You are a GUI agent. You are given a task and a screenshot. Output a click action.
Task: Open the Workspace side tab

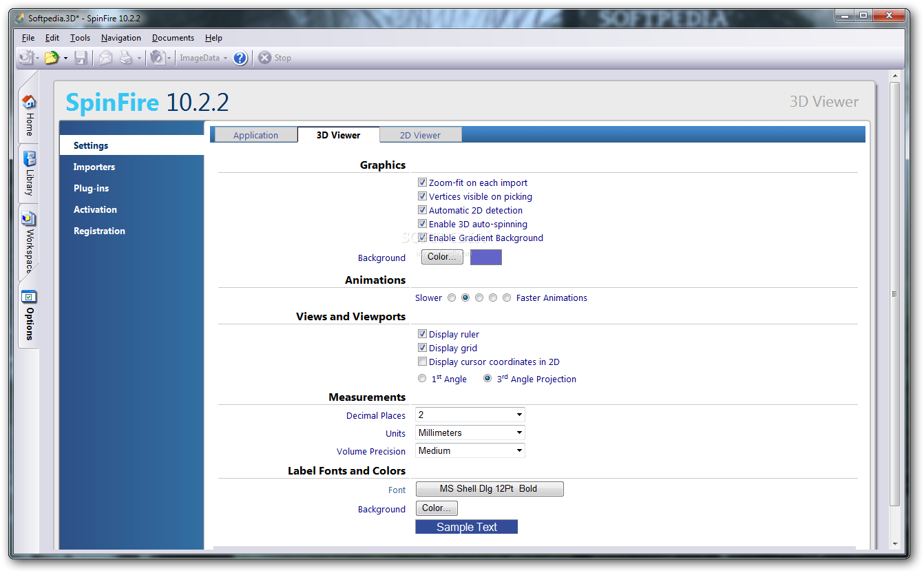[29, 242]
